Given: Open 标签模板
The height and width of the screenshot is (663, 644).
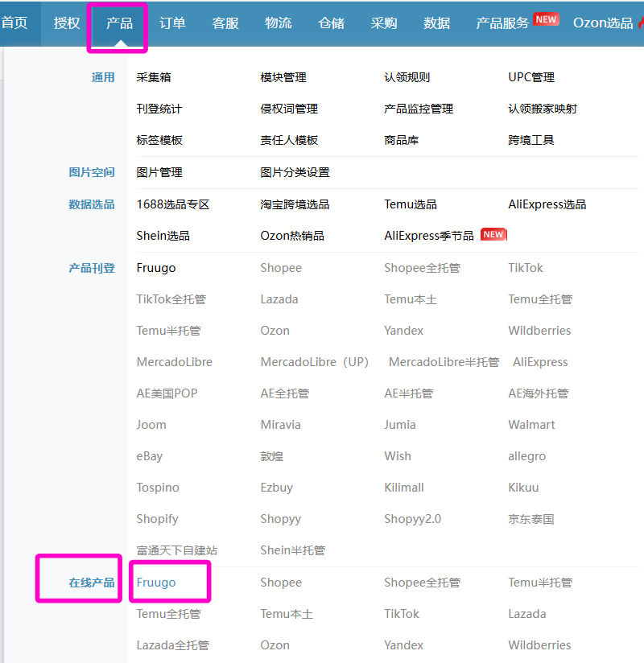Looking at the screenshot, I should pyautogui.click(x=159, y=140).
